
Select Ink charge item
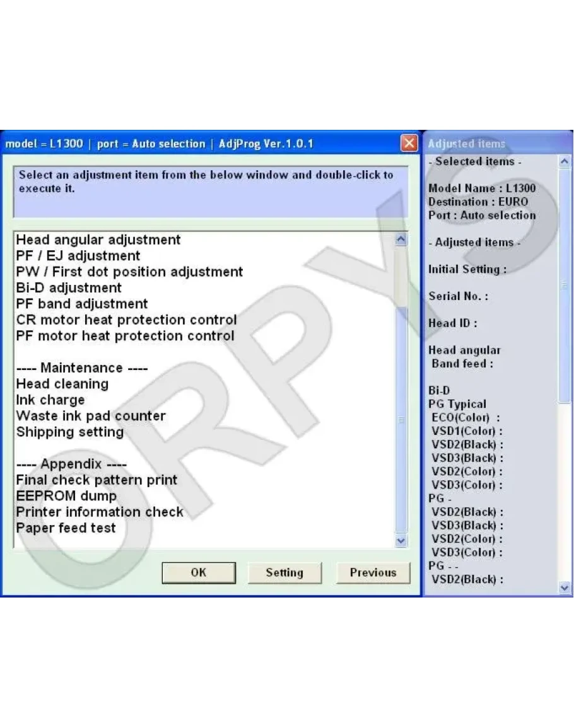point(50,400)
